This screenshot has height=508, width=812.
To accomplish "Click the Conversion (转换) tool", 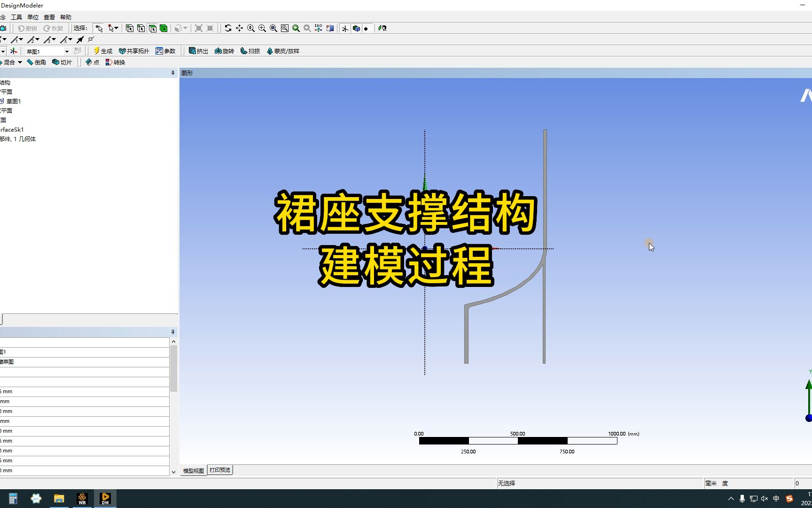I will (115, 62).
